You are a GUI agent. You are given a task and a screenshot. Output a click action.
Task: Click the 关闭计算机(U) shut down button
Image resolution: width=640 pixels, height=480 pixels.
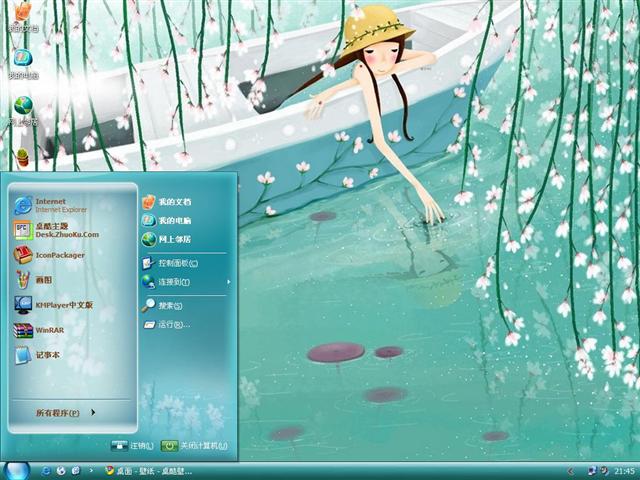[194, 446]
